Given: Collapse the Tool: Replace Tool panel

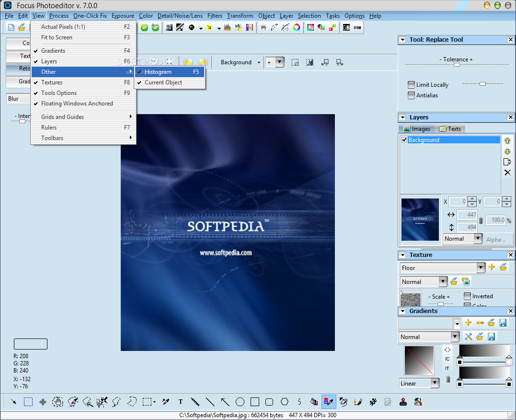Looking at the screenshot, I should pyautogui.click(x=402, y=40).
